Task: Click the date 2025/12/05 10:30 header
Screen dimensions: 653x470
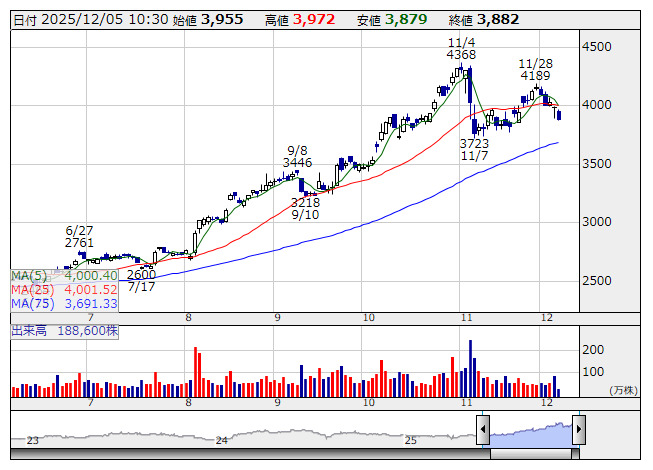Action: (x=91, y=20)
